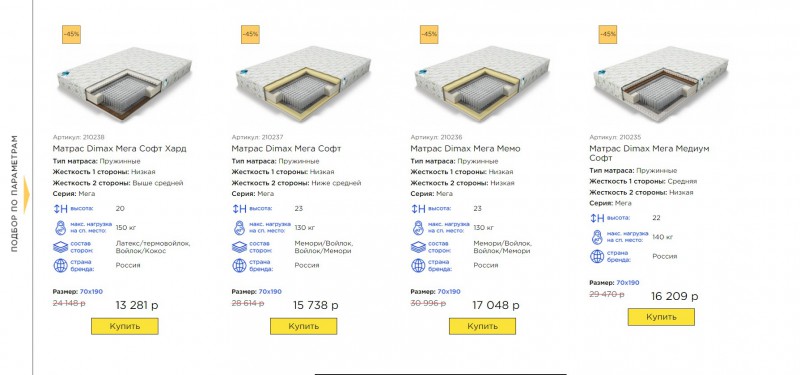Click the layers composition icon for Мега Мемо
Screen dimensions: 800x375
(x=418, y=247)
